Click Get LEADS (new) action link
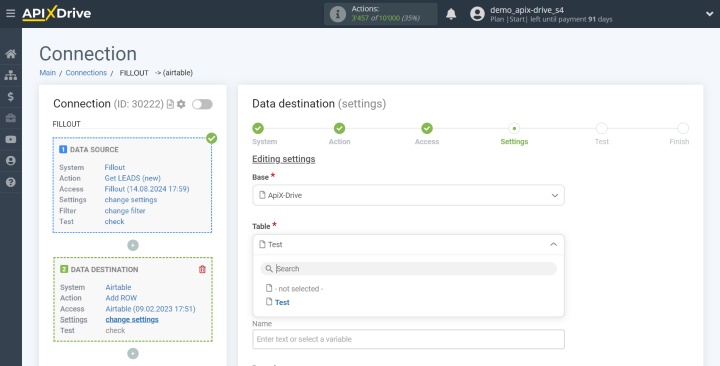The image size is (720, 366). (133, 178)
